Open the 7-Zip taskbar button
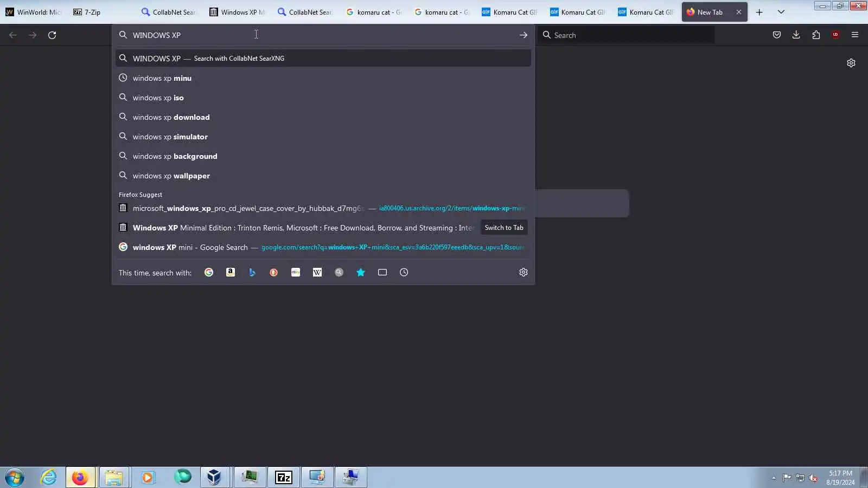Screen dimensions: 868x488 tap(283, 477)
